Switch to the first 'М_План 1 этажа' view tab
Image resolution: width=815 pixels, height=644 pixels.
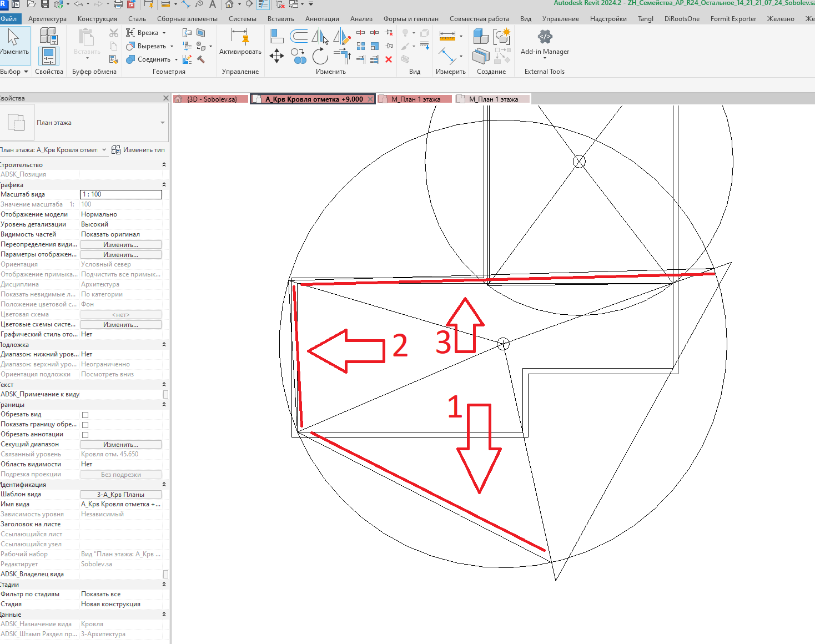point(416,99)
